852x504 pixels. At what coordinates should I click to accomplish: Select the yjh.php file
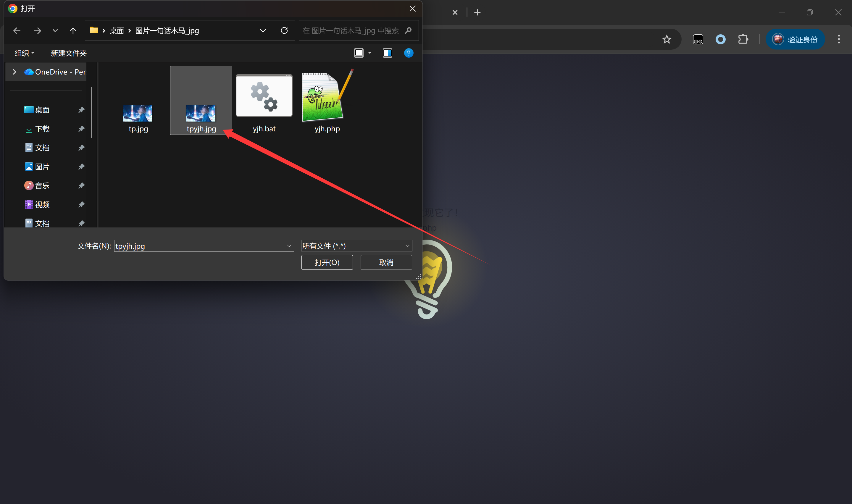point(327,102)
